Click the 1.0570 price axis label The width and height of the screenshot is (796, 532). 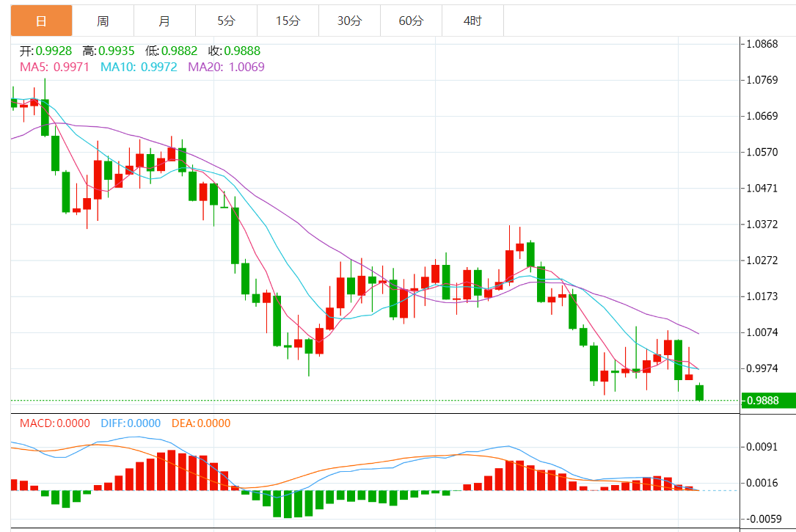pyautogui.click(x=762, y=153)
